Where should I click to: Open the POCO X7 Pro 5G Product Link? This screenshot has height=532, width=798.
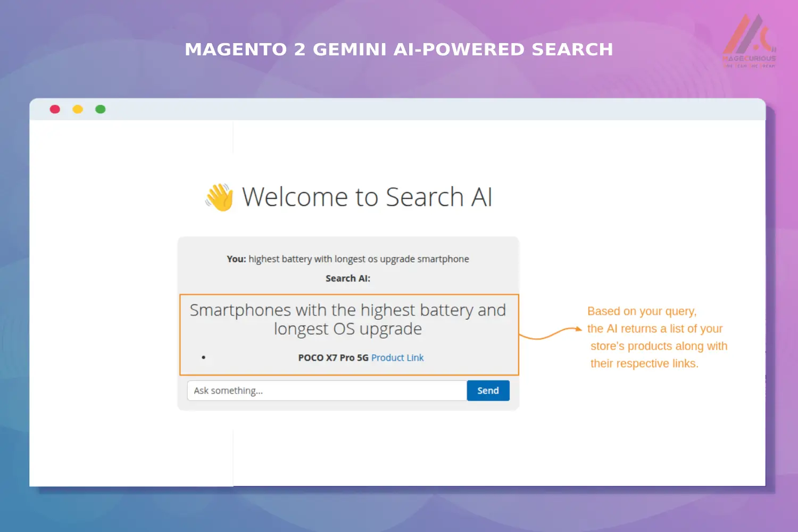[x=397, y=358]
